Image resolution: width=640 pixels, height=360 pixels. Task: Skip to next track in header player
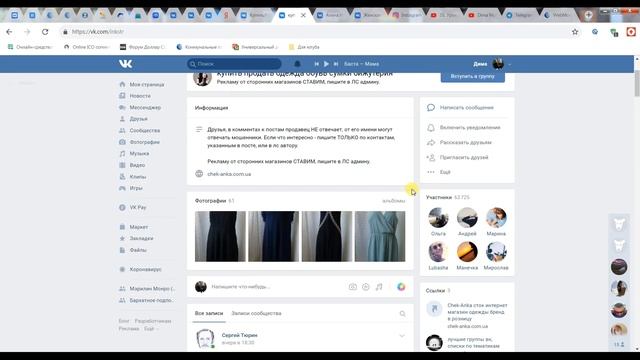click(x=336, y=64)
